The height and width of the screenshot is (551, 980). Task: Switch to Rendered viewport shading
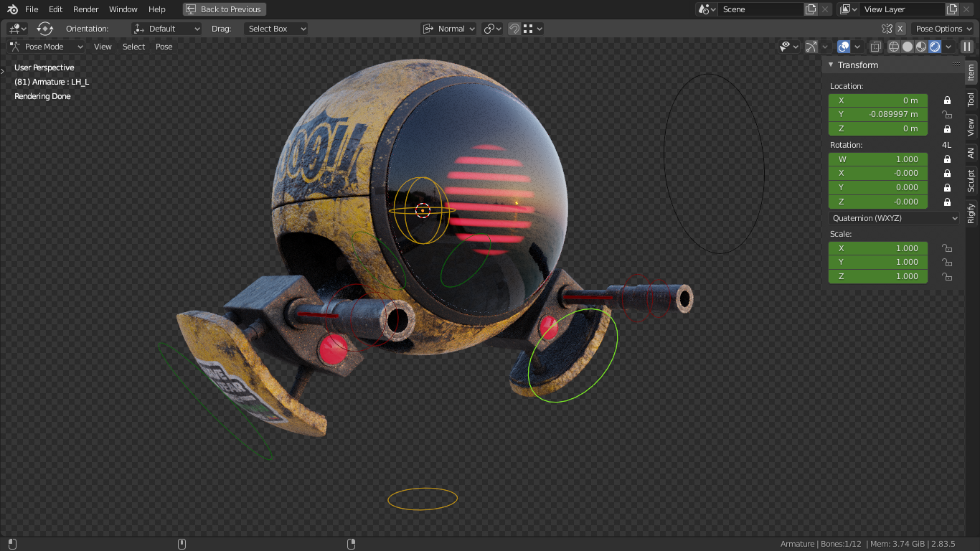pos(933,47)
